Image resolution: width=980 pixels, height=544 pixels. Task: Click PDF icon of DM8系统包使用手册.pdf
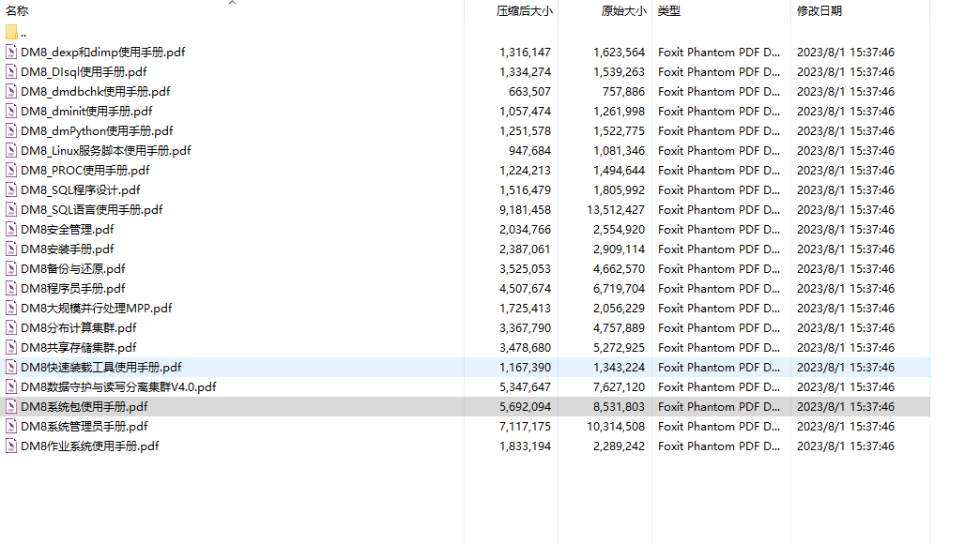11,406
